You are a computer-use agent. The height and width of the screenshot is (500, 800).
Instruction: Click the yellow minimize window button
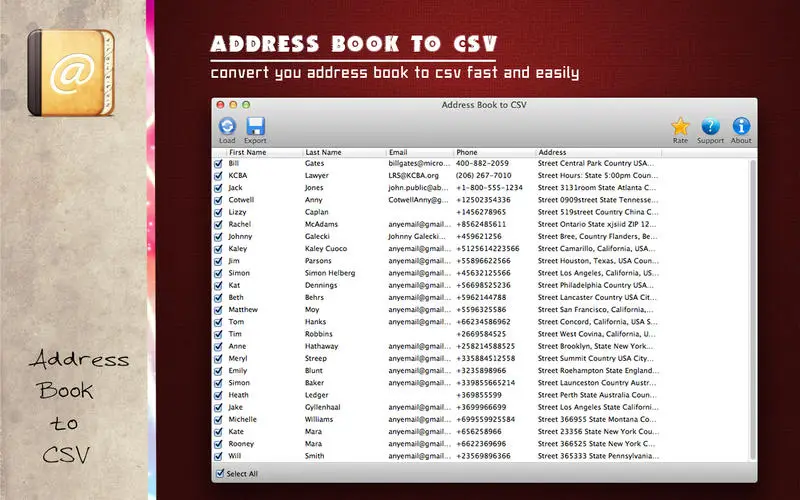[233, 105]
